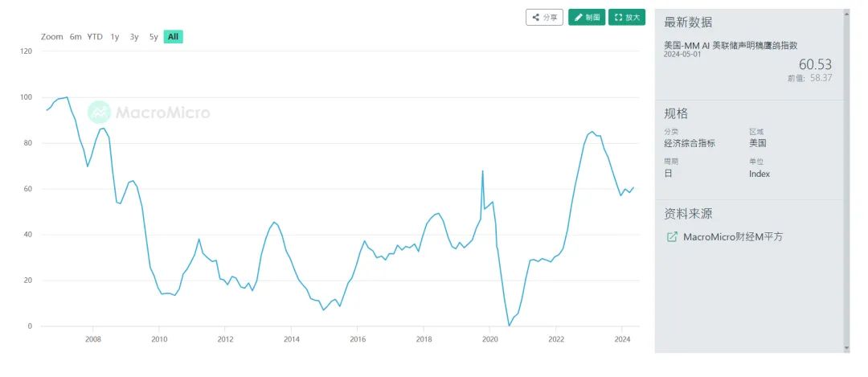The width and height of the screenshot is (868, 377).
Task: Switch chart to 3y range
Action: (x=134, y=36)
